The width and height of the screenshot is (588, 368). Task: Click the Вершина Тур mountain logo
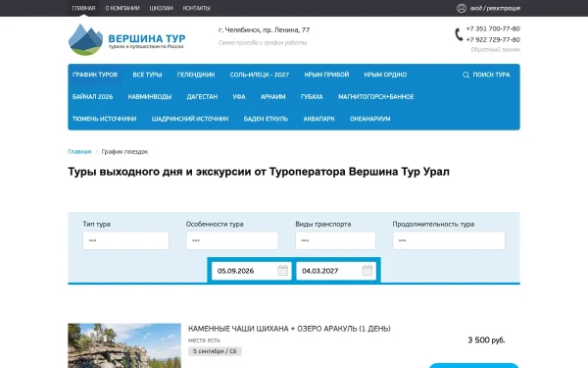[85, 40]
